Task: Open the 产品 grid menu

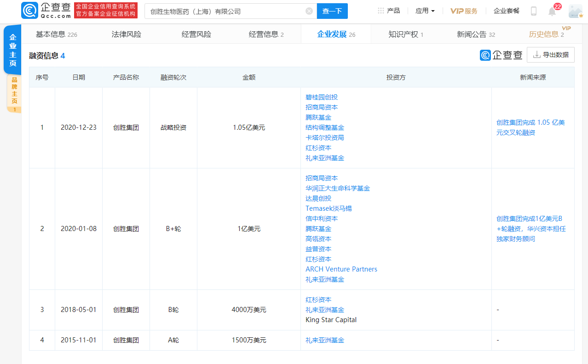Action: click(388, 11)
